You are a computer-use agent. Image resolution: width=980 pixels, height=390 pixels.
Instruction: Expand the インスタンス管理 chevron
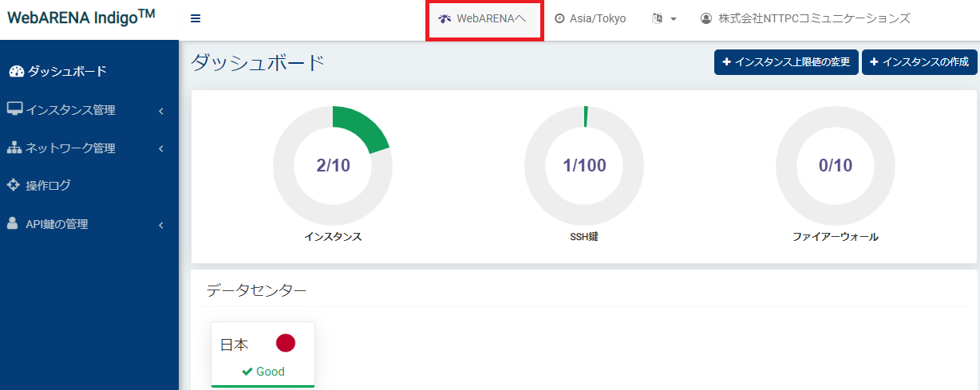click(161, 111)
